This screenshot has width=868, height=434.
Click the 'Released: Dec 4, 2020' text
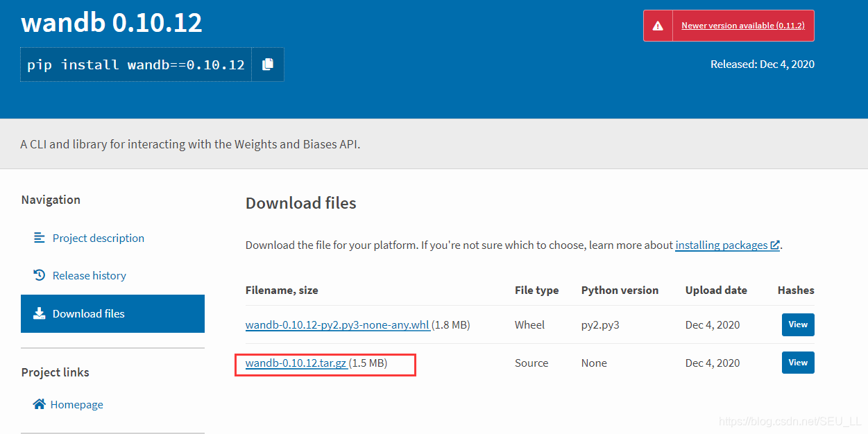pos(763,64)
